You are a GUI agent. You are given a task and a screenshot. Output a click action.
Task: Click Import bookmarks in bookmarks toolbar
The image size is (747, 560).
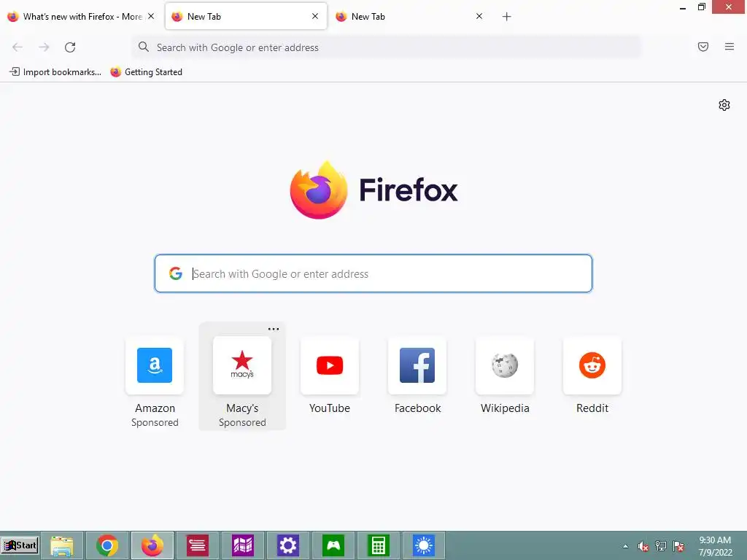coord(55,72)
